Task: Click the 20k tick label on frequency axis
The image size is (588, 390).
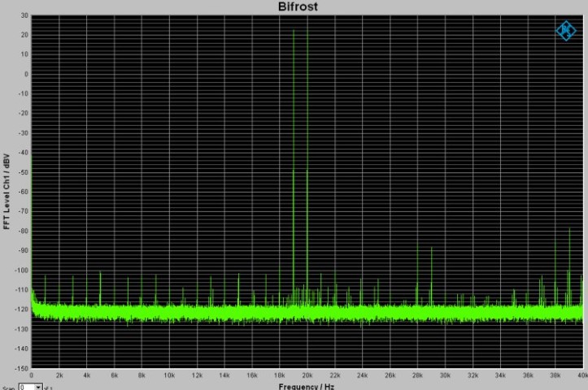Action: pyautogui.click(x=307, y=375)
